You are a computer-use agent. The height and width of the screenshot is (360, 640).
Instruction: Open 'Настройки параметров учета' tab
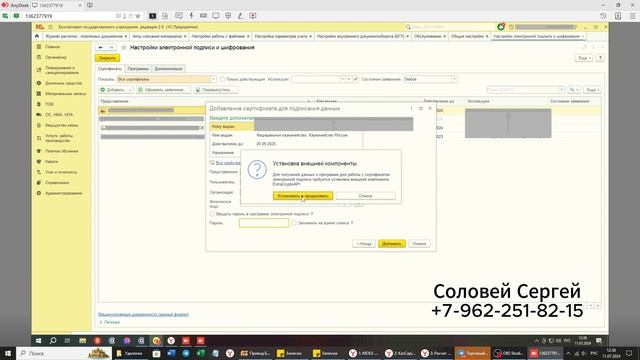(281, 36)
